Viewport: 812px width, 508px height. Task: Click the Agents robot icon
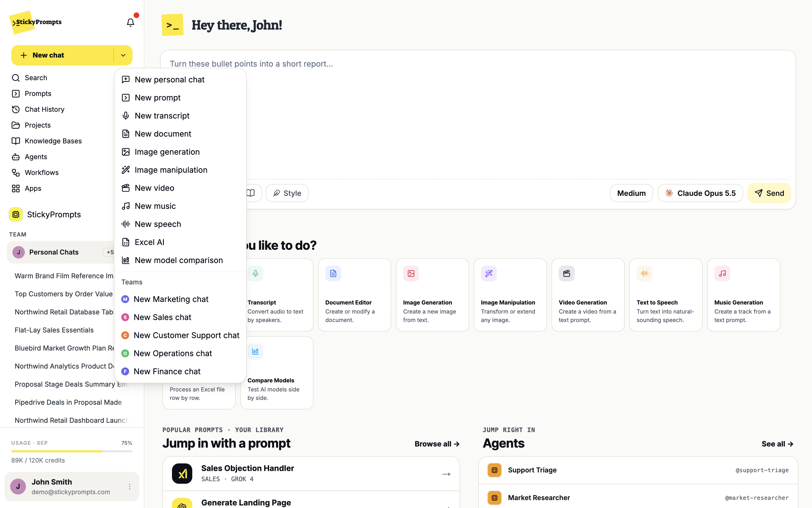click(x=16, y=157)
